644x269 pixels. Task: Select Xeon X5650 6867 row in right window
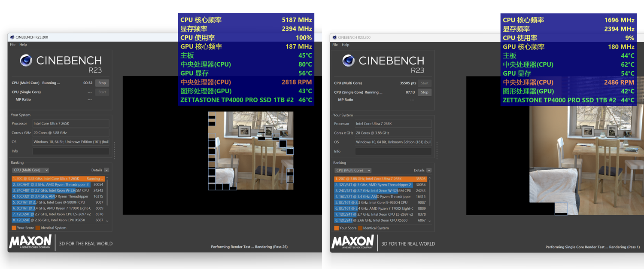(x=380, y=220)
